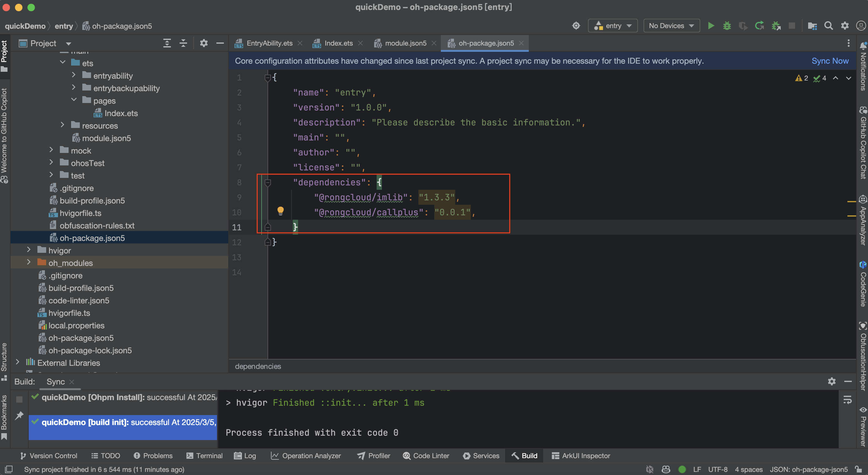This screenshot has width=868, height=475.
Task: Toggle the tool window bars icon at bottom-left
Action: coord(9,469)
